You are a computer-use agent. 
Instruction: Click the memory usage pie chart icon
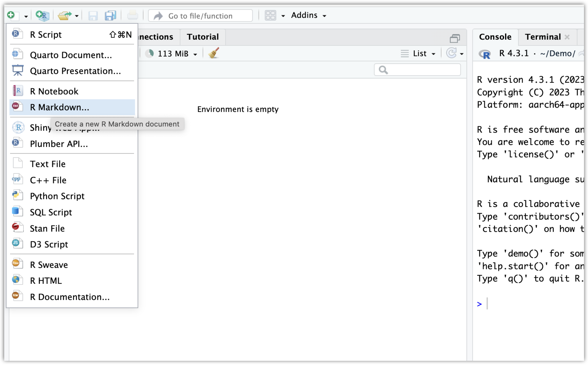pyautogui.click(x=150, y=53)
